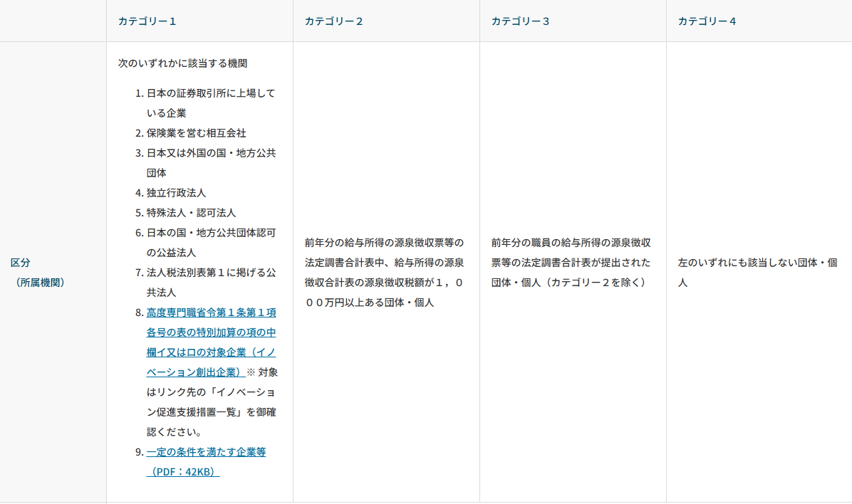
Task: Select the カテゴリー４ column header
Action: coord(707,21)
